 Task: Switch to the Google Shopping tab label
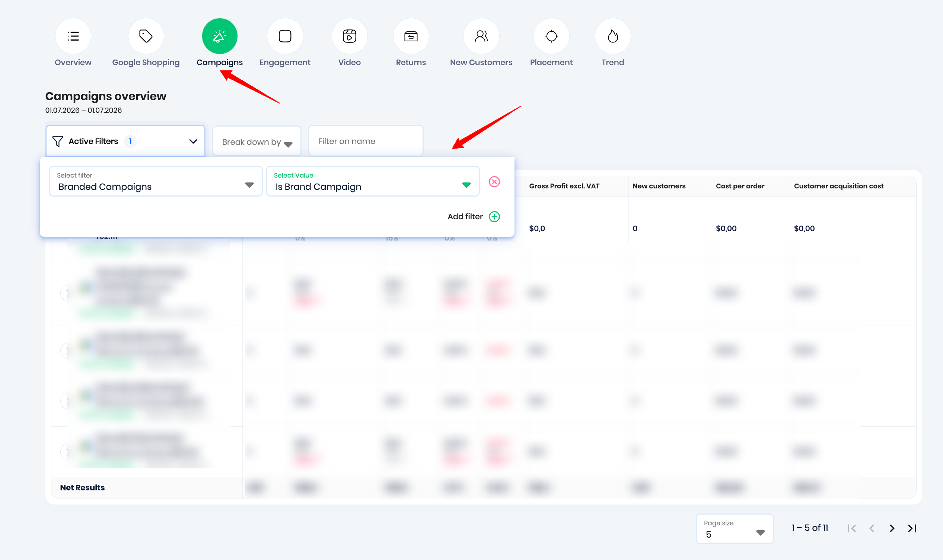click(x=146, y=63)
